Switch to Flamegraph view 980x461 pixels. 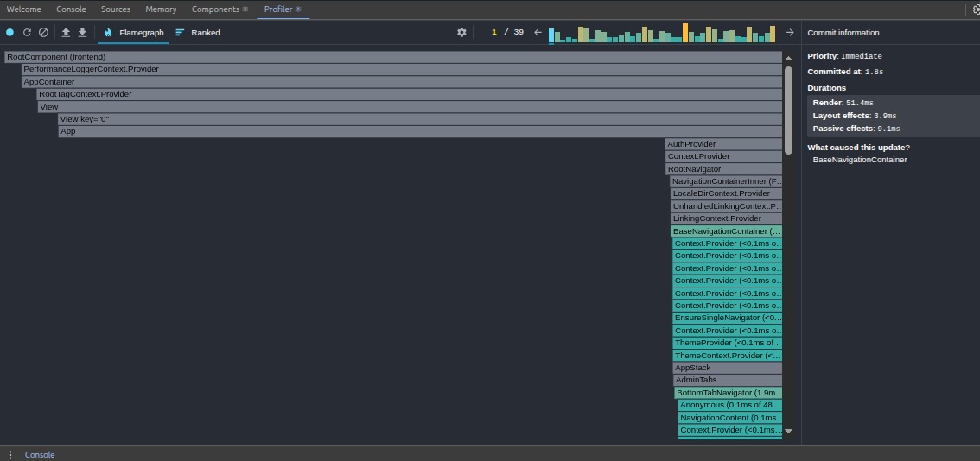pyautogui.click(x=134, y=33)
